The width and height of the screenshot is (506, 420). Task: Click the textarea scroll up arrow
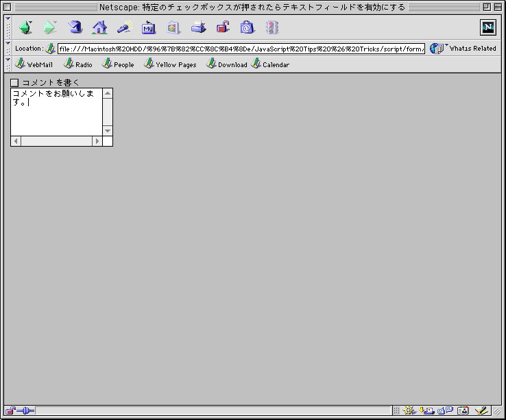pos(108,94)
